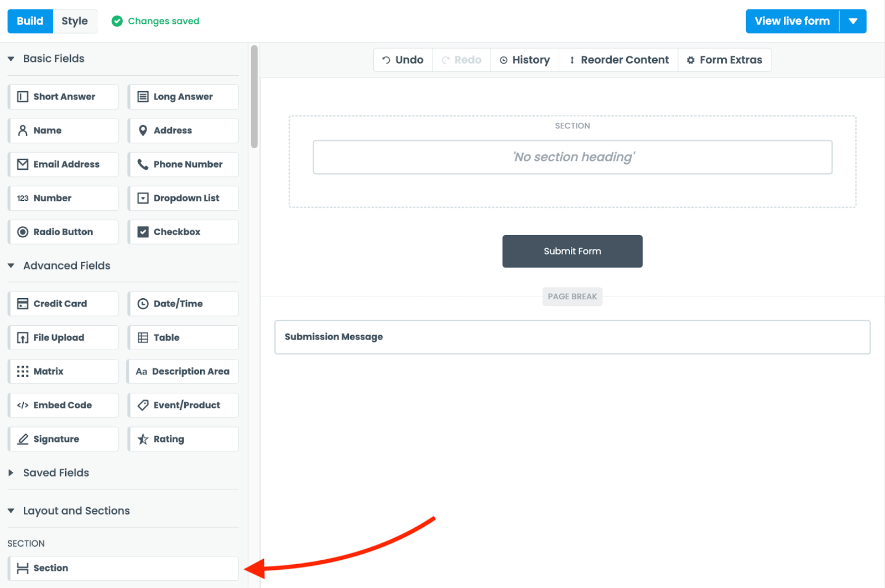Viewport: 885px width, 588px height.
Task: Insert a File Upload field
Action: pyautogui.click(x=64, y=337)
